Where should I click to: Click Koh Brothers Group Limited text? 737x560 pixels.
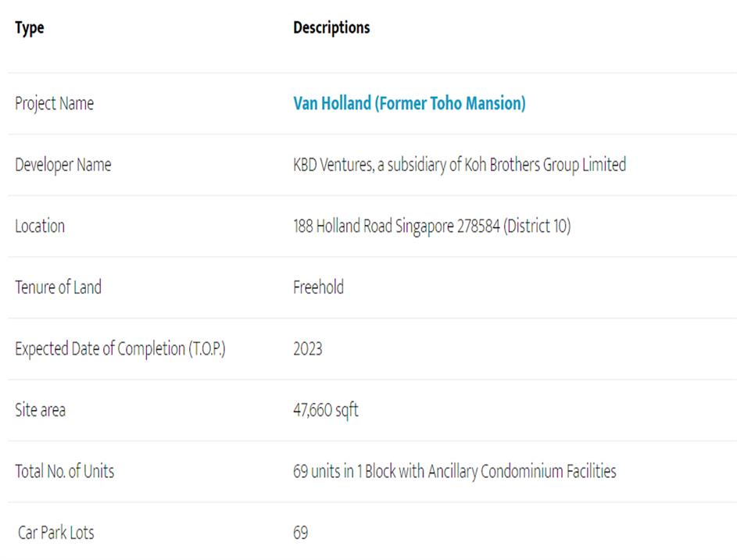point(546,165)
